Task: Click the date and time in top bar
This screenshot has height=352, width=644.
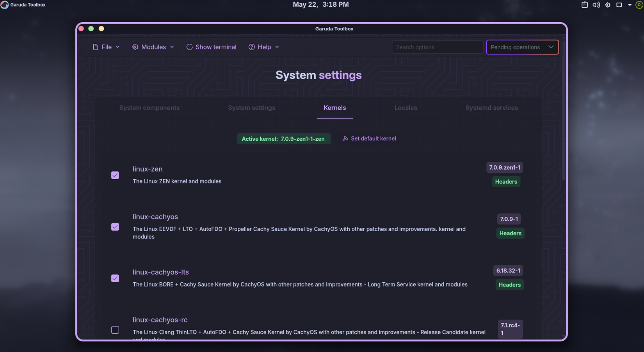Action: [321, 5]
